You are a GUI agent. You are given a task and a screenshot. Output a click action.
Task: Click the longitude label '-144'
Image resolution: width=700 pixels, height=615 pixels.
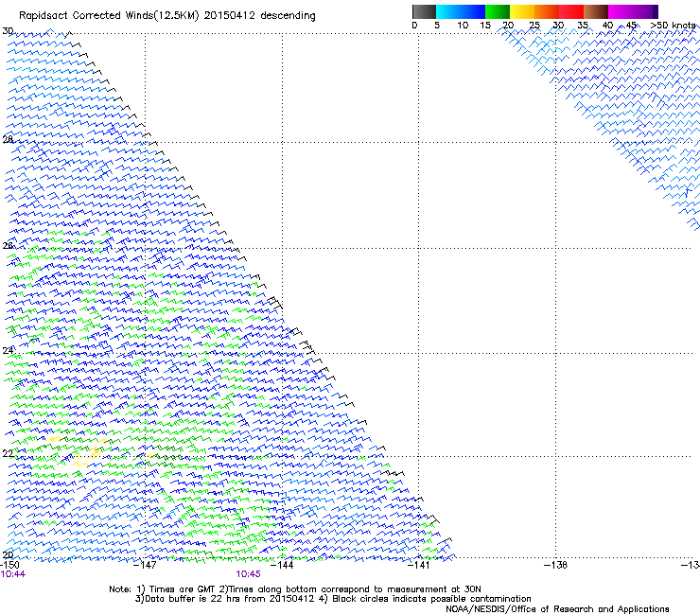coord(282,565)
